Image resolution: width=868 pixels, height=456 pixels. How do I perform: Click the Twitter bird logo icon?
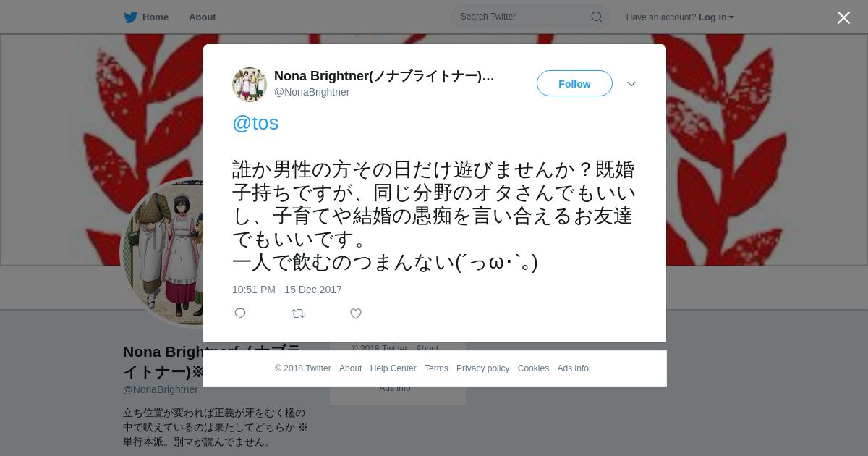pos(130,17)
